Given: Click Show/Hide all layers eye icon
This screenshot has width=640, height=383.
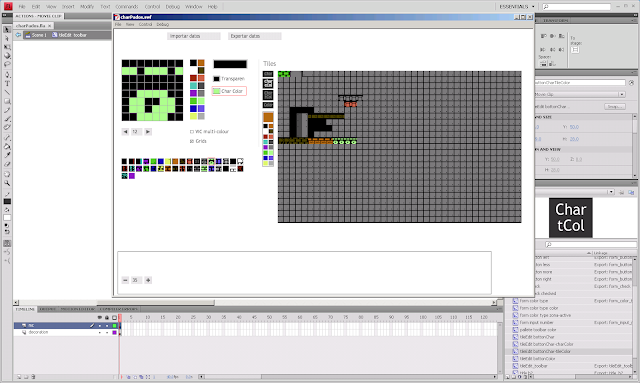Looking at the screenshot, I should click(100, 318).
